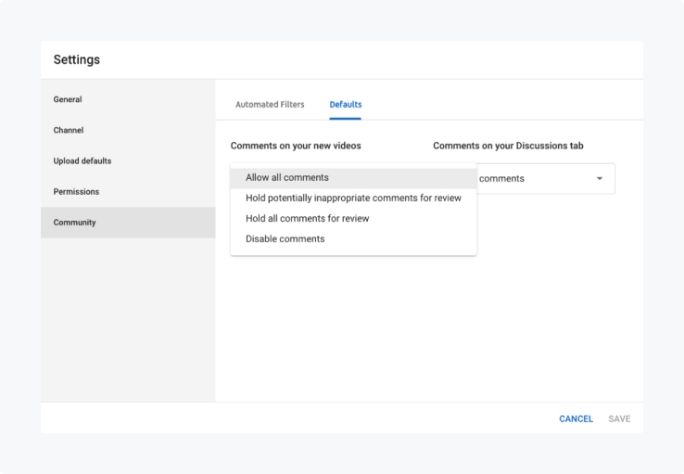Select Hold potentially inappropriate comments for review
Viewport: 684px width, 474px height.
click(353, 198)
